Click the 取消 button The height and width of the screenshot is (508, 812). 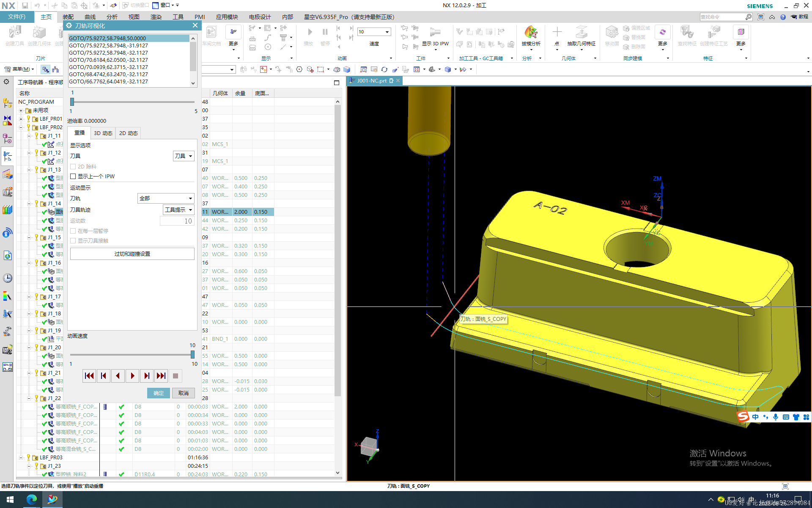(184, 393)
